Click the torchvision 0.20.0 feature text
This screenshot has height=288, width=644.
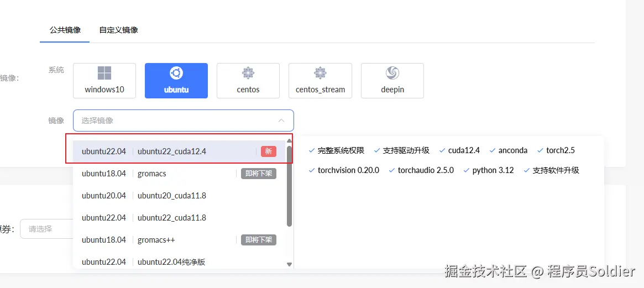tap(348, 170)
